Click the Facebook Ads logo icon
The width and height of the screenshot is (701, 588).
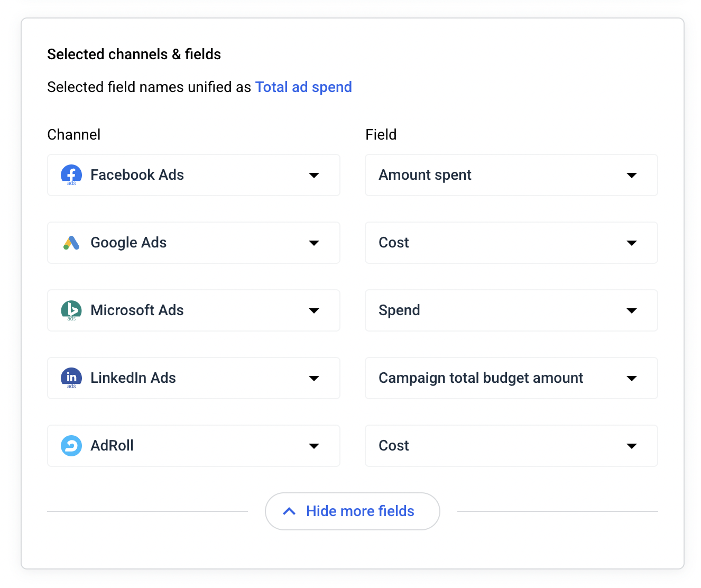[71, 175]
